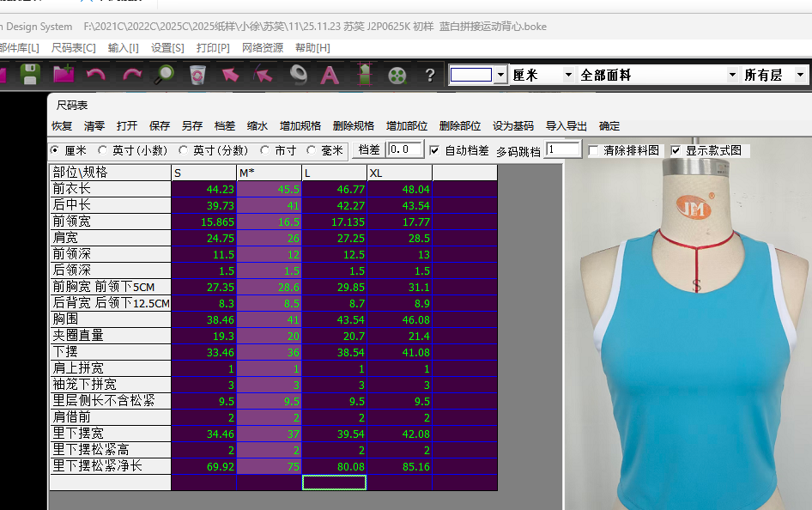Click the green floppy disk save icon
The height and width of the screenshot is (510, 812).
pyautogui.click(x=30, y=76)
